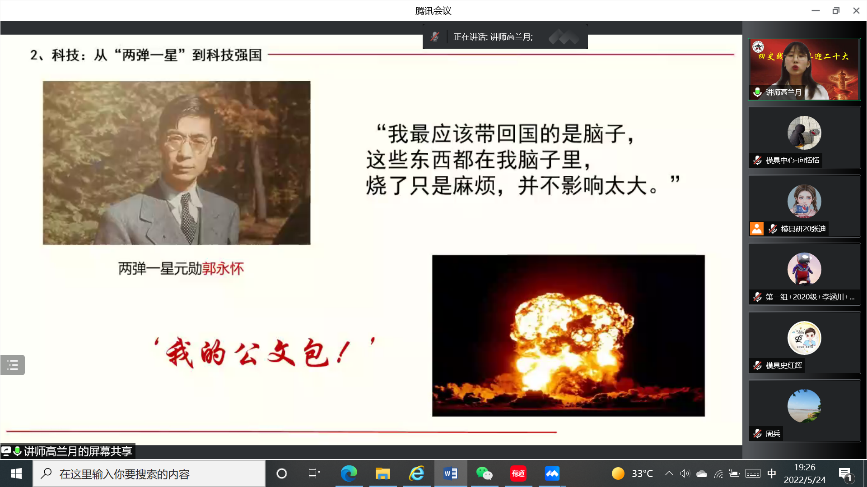Click the red calligraphy text 我的公文包
The height and width of the screenshot is (487, 867).
(264, 352)
